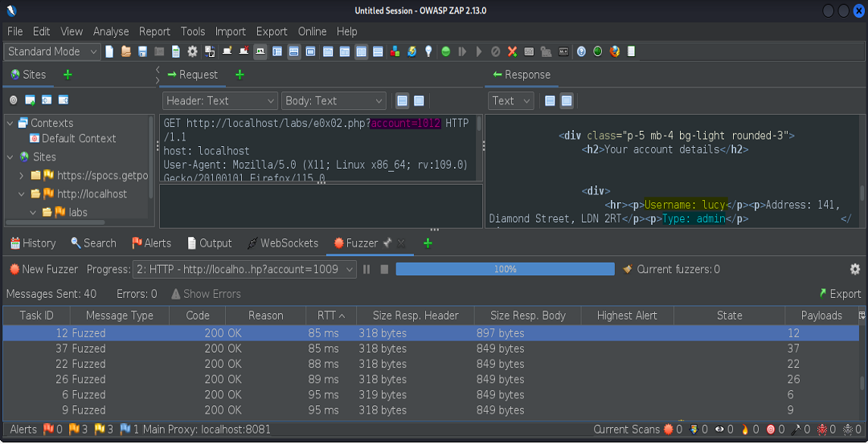Click the Submit and step icon
868x444 pixels.
(462, 52)
